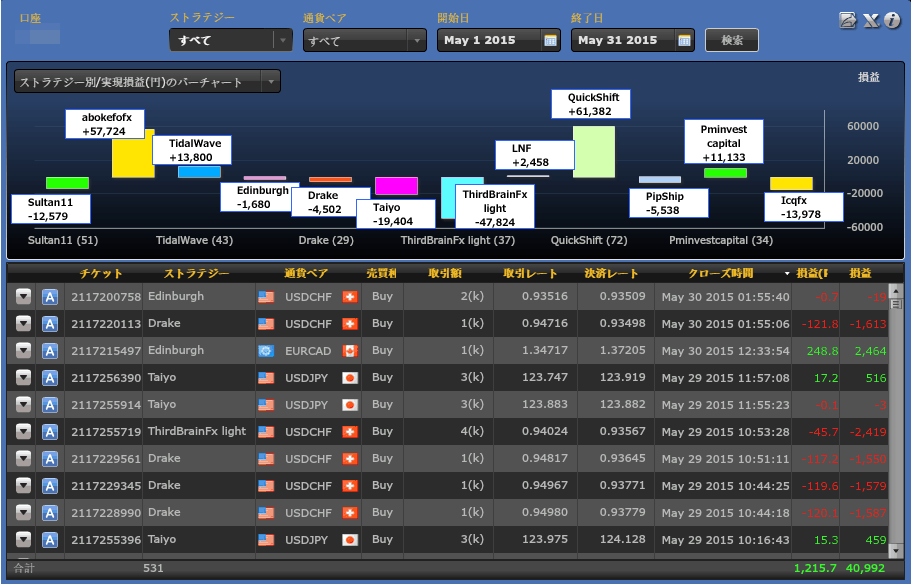This screenshot has width=911, height=584.
Task: Click the yellow Icqfx chart bar
Action: tap(791, 184)
